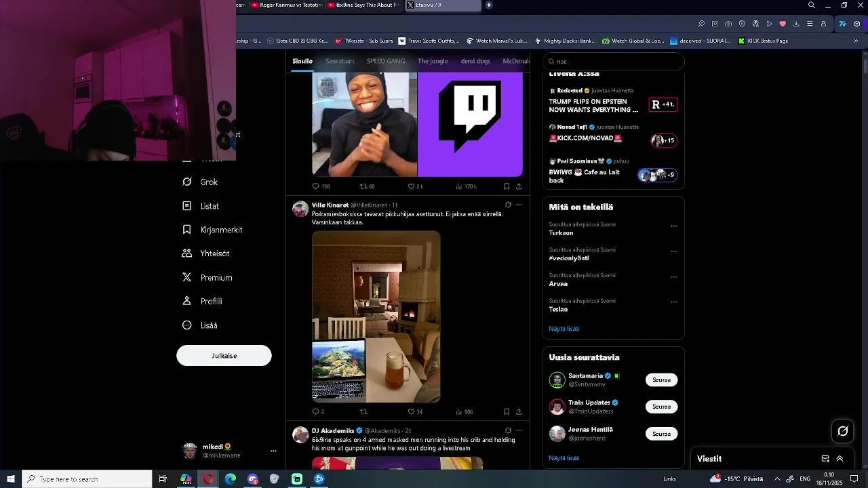Open TVkaista - Sub Suora bookmark

[x=363, y=41]
